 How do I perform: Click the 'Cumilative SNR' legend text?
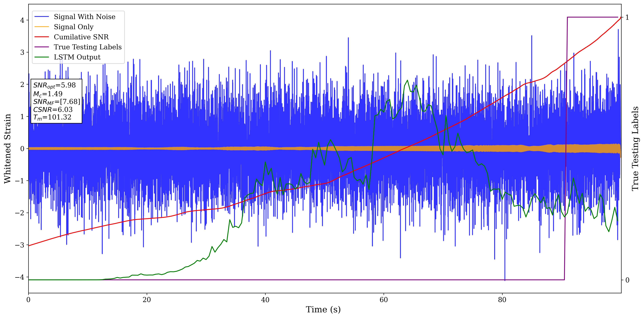coord(81,37)
